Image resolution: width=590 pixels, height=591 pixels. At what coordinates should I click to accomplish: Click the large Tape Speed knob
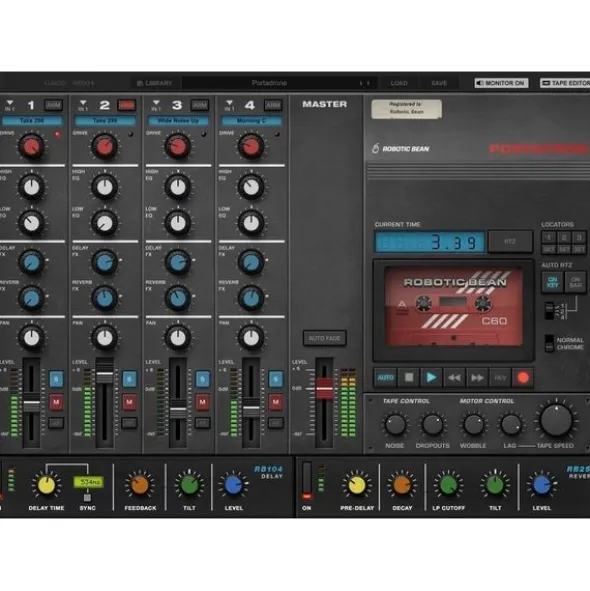[x=556, y=420]
